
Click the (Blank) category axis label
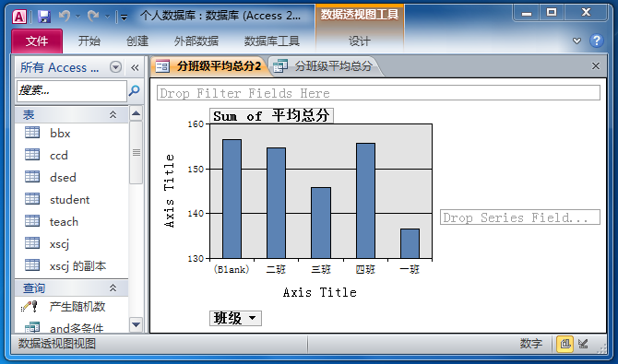232,269
